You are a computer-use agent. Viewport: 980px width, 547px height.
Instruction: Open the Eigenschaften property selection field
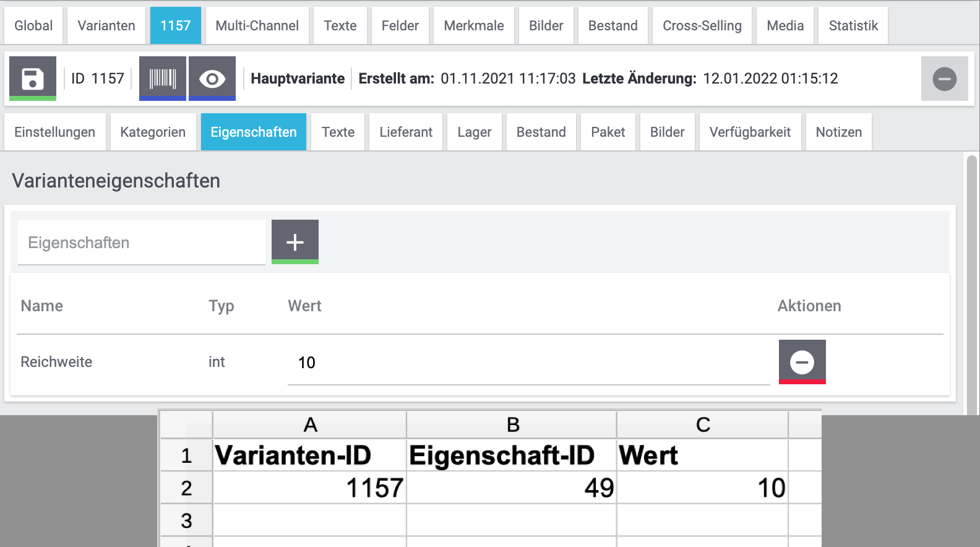tap(141, 243)
